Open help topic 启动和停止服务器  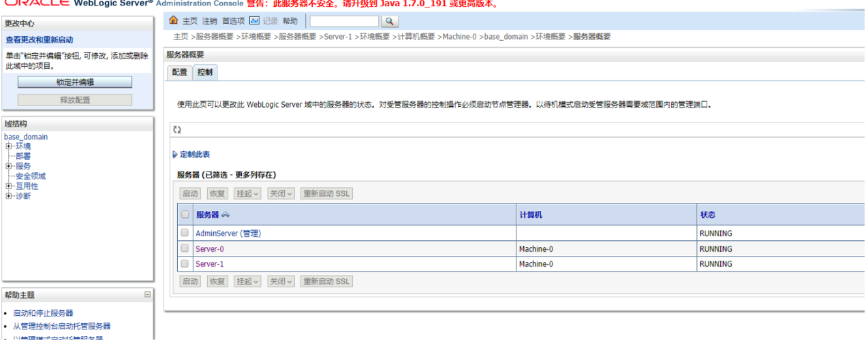43,314
